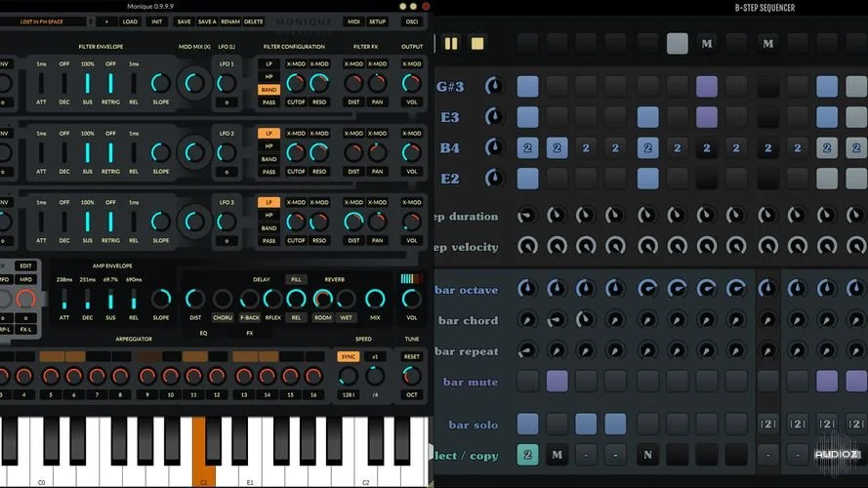Click the RESO knob of filter 1
868x488 pixels.
319,83
